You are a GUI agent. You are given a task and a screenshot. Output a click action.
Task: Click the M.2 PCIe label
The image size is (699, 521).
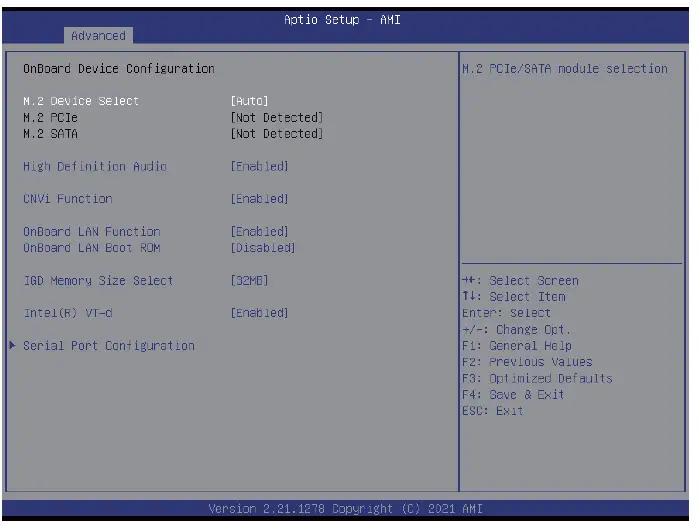point(50,118)
